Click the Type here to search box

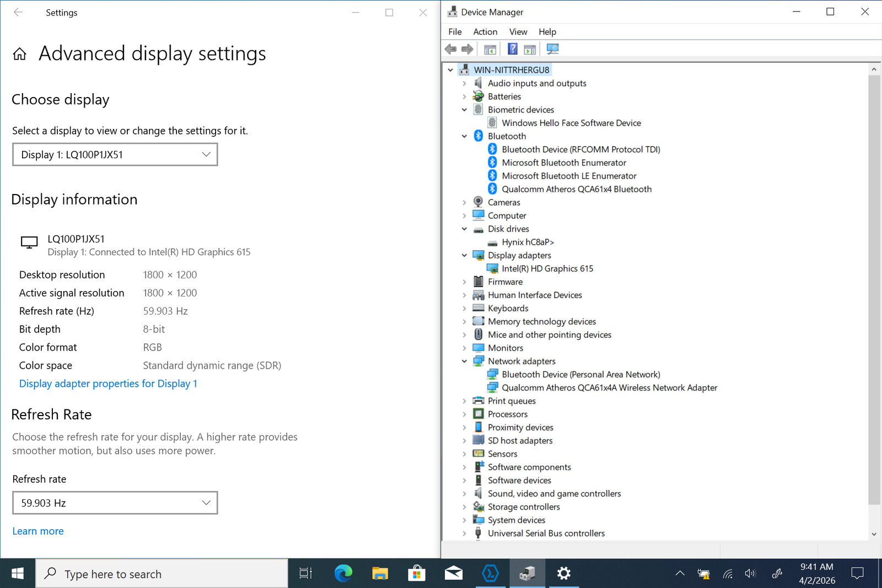tap(162, 574)
